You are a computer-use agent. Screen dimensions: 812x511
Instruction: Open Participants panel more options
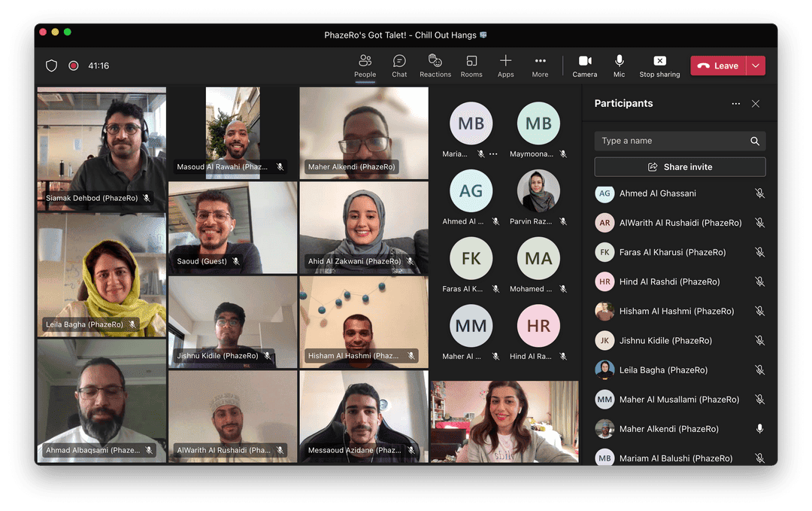(735, 104)
